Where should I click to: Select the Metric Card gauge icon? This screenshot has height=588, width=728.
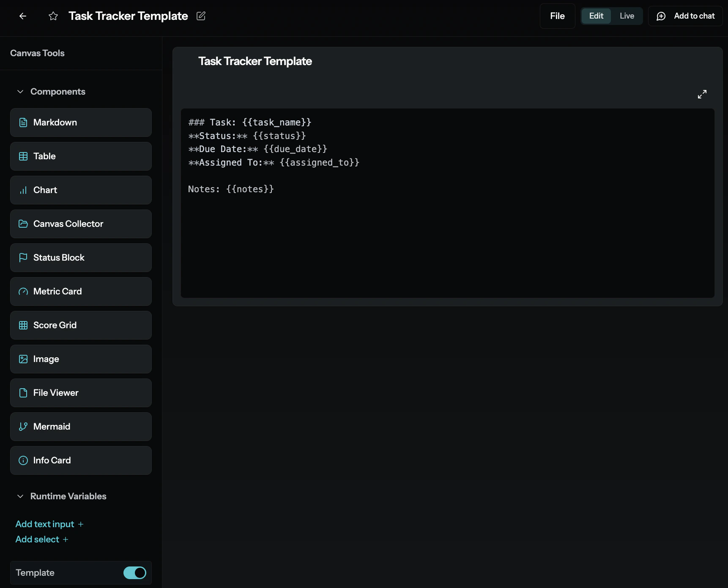pos(23,291)
